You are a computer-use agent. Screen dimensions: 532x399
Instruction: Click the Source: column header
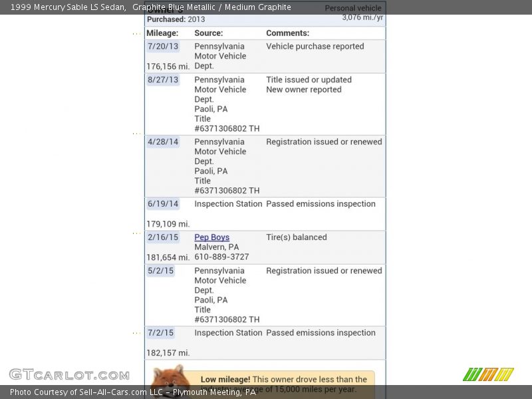(209, 33)
